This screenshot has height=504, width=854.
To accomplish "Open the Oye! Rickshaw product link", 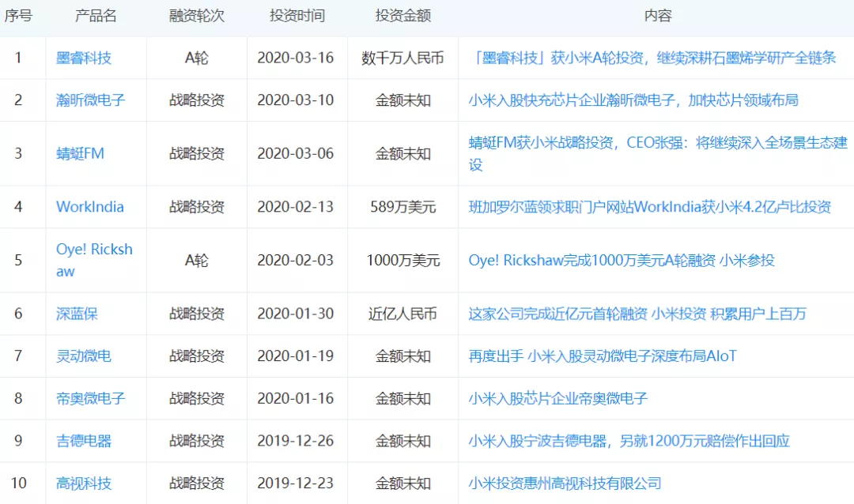I will coord(94,260).
